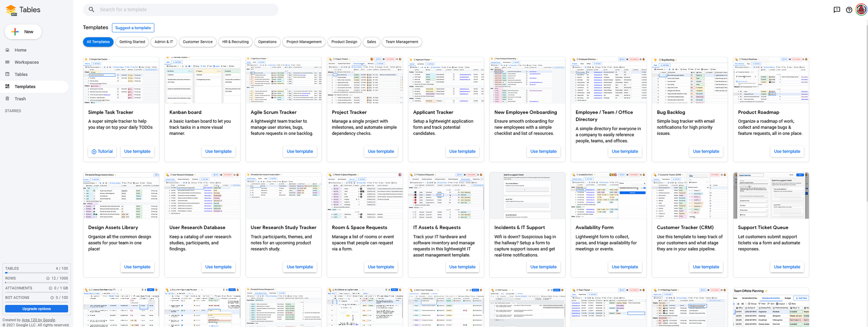
Task: Click the Kanban board template thumbnail
Action: click(202, 80)
